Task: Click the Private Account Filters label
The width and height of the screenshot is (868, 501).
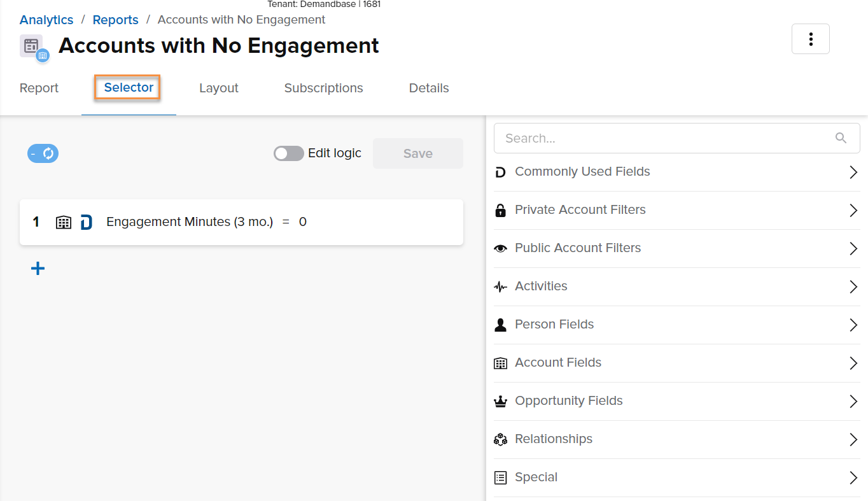Action: coord(580,210)
